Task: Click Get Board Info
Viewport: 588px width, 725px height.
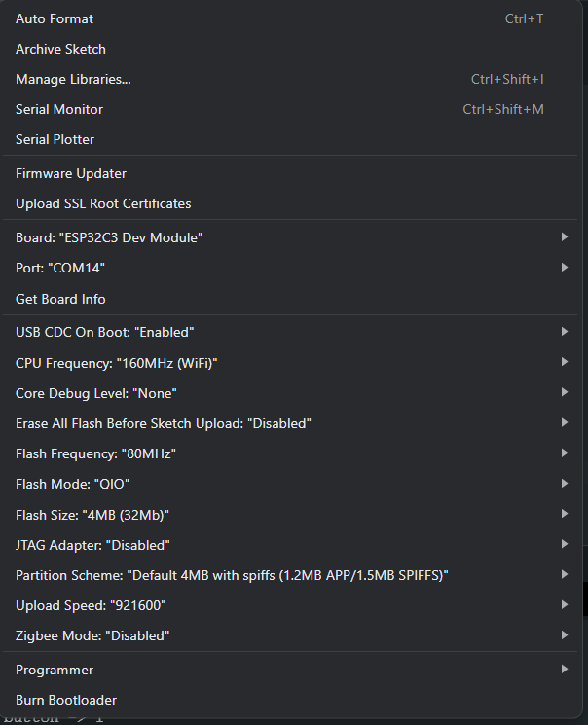Action: pos(60,299)
